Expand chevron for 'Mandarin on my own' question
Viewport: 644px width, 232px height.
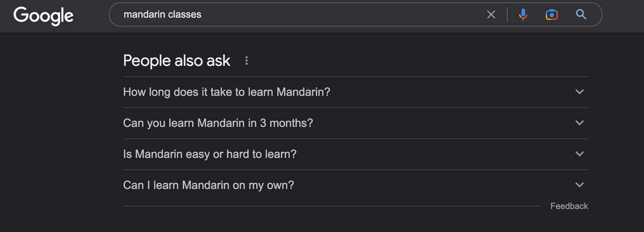(580, 185)
